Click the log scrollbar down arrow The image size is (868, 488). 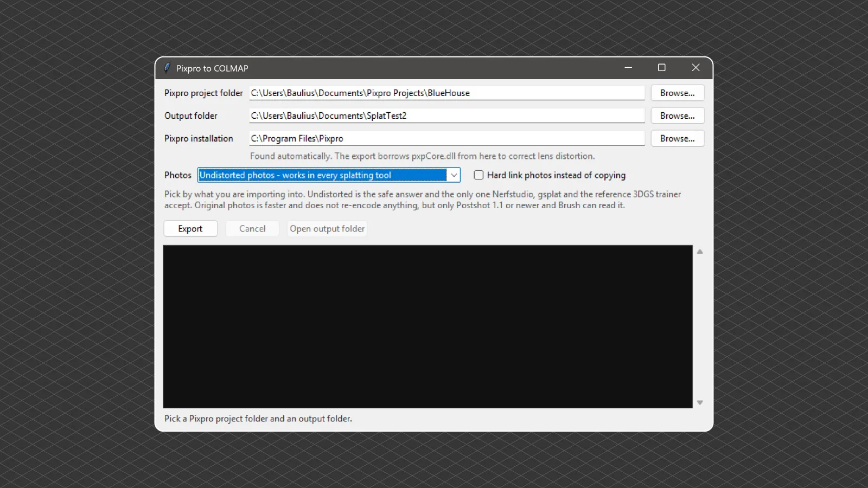tap(700, 402)
